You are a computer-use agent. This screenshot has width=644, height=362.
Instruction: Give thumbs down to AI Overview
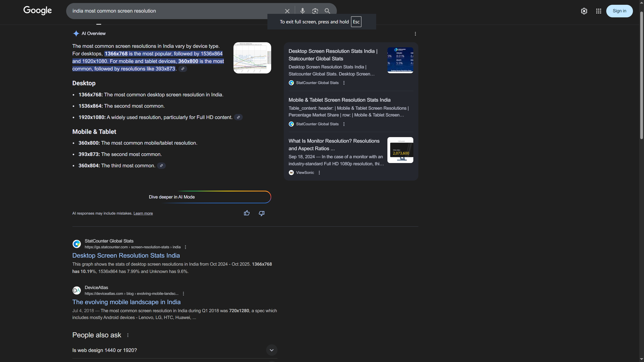click(x=261, y=213)
